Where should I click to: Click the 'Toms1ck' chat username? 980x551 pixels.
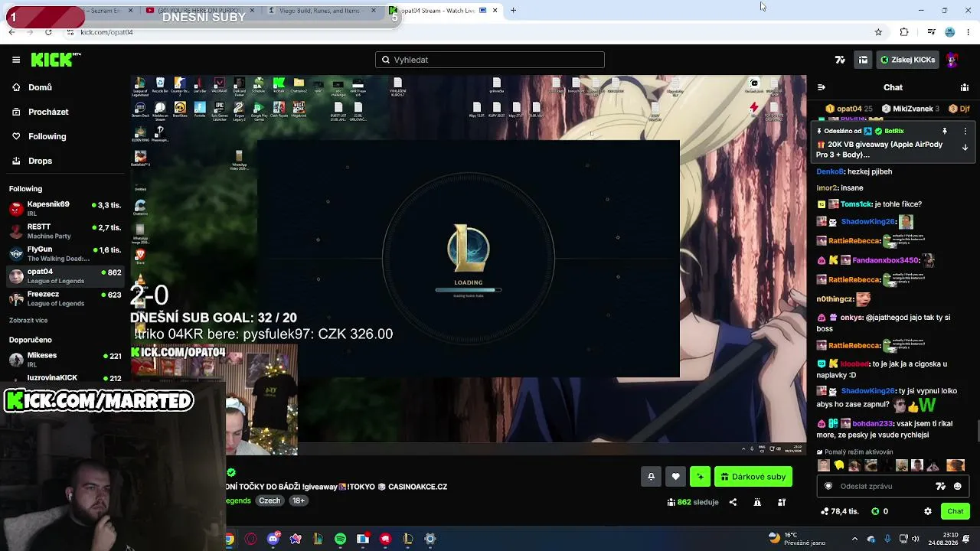pos(856,204)
